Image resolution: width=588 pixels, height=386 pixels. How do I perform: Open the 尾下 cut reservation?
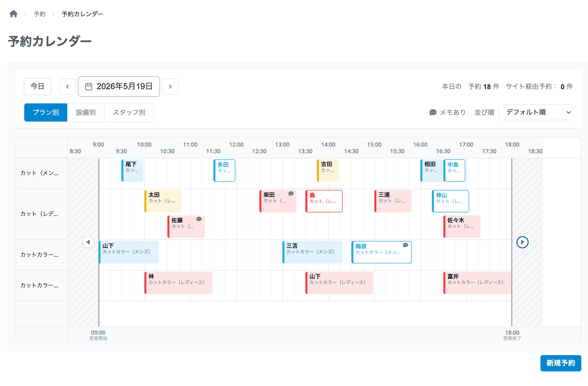pos(132,170)
